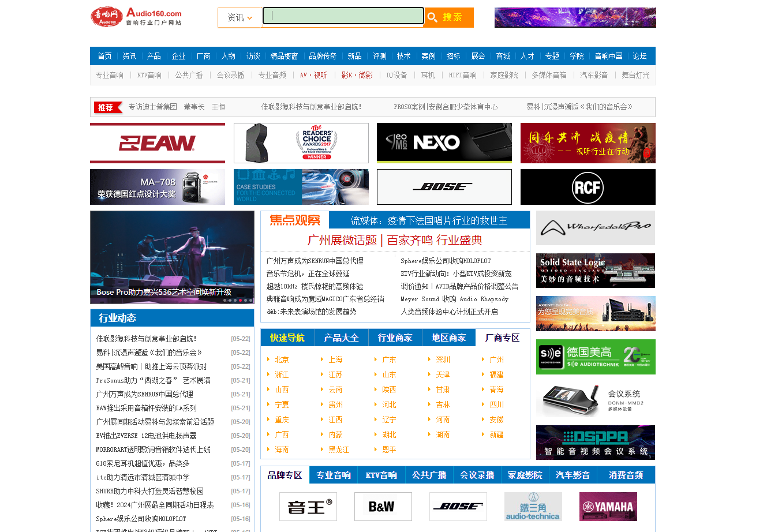Go to 首页 in main navigation

(104, 56)
